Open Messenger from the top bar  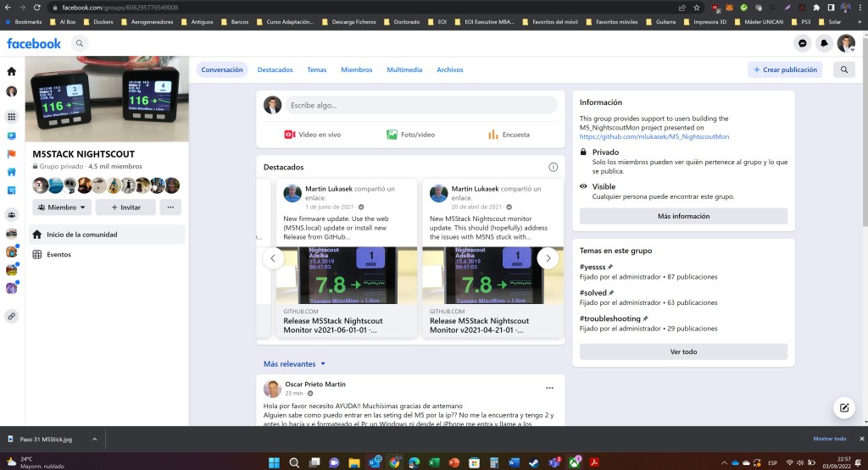pos(803,43)
